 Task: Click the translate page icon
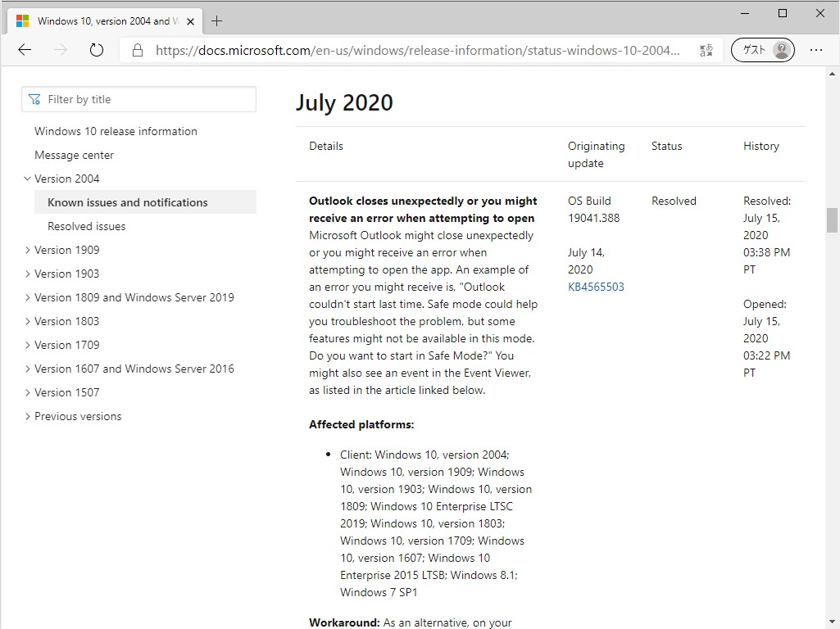click(706, 50)
